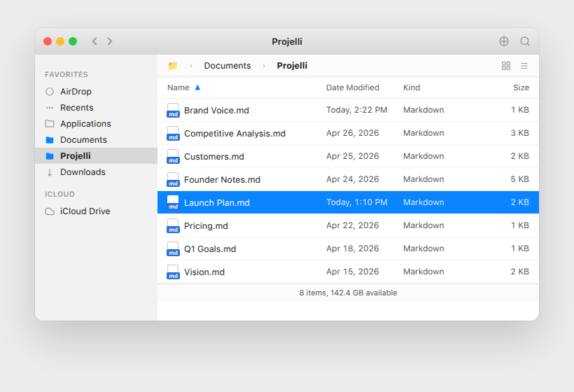Sort by Name column header
The height and width of the screenshot is (392, 574).
click(178, 87)
